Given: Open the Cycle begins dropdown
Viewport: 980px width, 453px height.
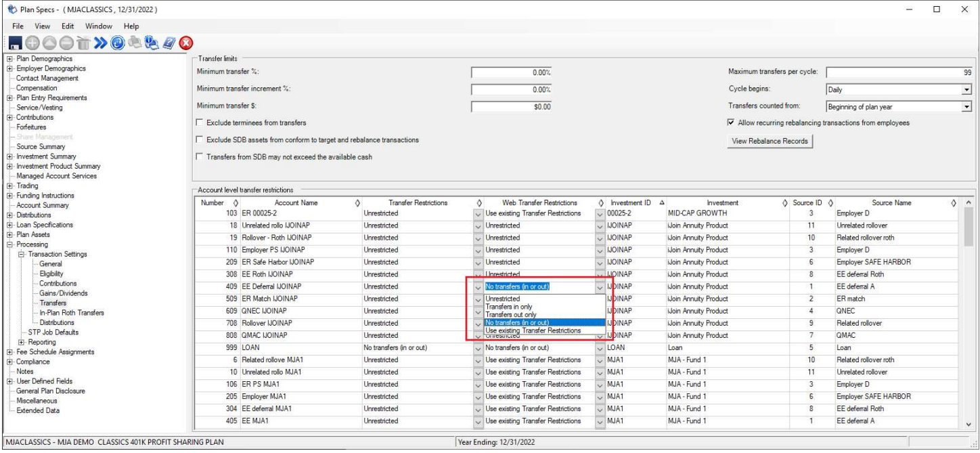Looking at the screenshot, I should 966,89.
